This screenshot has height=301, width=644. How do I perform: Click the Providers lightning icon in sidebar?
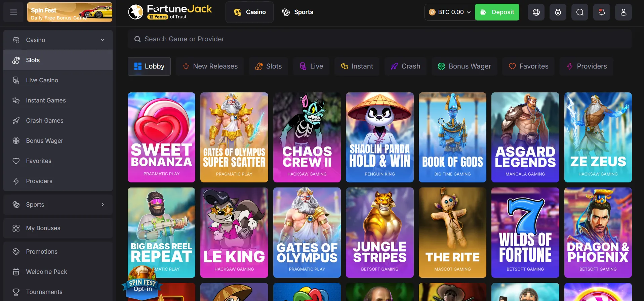click(16, 181)
